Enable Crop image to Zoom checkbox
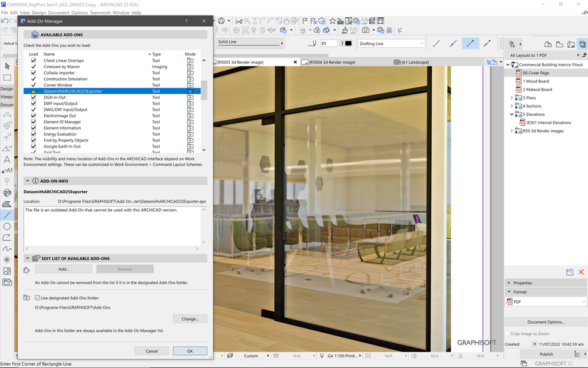 click(507, 333)
